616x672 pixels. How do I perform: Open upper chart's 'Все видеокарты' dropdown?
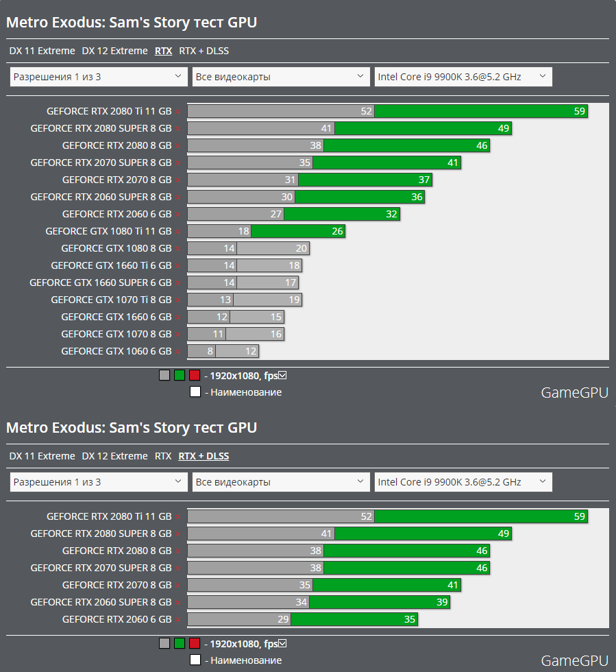click(x=281, y=77)
